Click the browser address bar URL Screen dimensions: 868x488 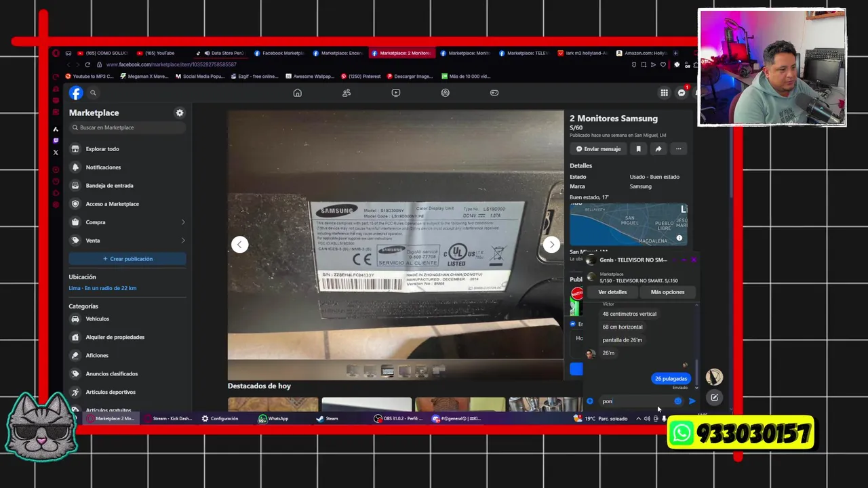tap(171, 64)
